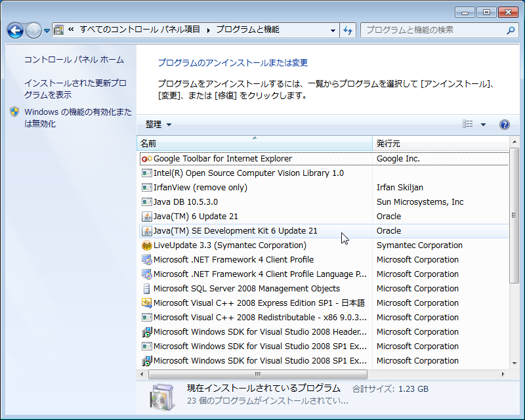
Task: Click the shield icon beside Windows features link
Action: (x=14, y=112)
